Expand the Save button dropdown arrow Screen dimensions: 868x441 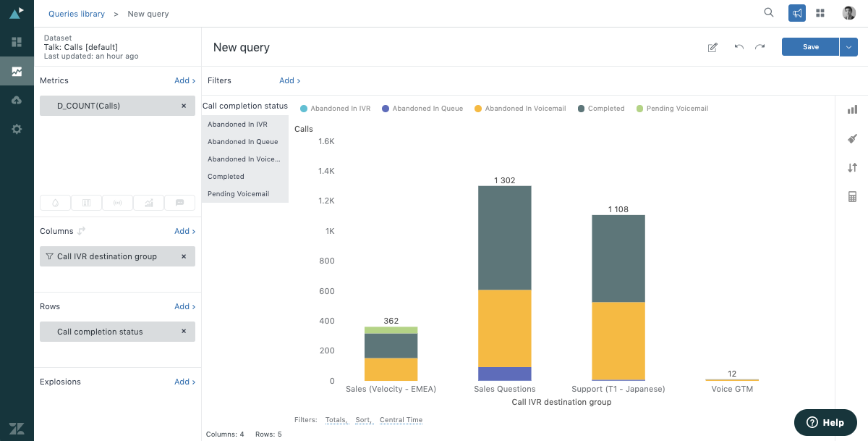[848, 47]
